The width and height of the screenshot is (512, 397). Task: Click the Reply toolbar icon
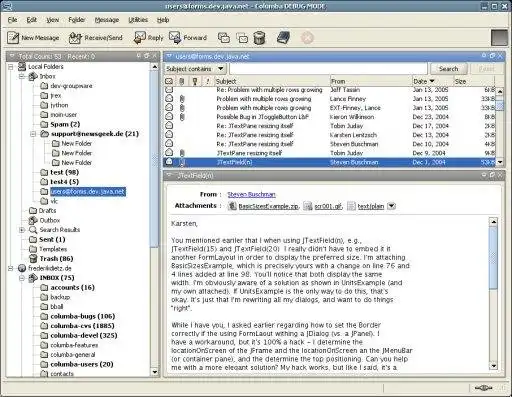[x=139, y=37]
